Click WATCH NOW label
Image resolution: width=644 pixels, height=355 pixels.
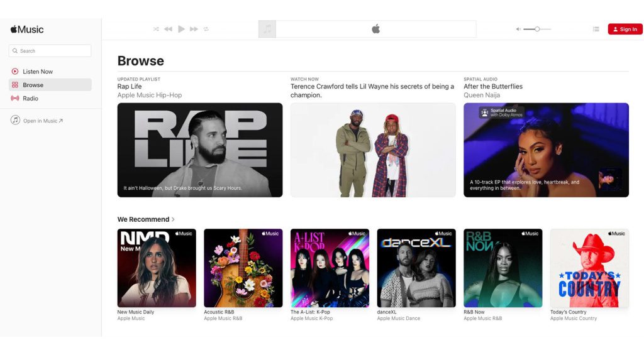pyautogui.click(x=305, y=79)
